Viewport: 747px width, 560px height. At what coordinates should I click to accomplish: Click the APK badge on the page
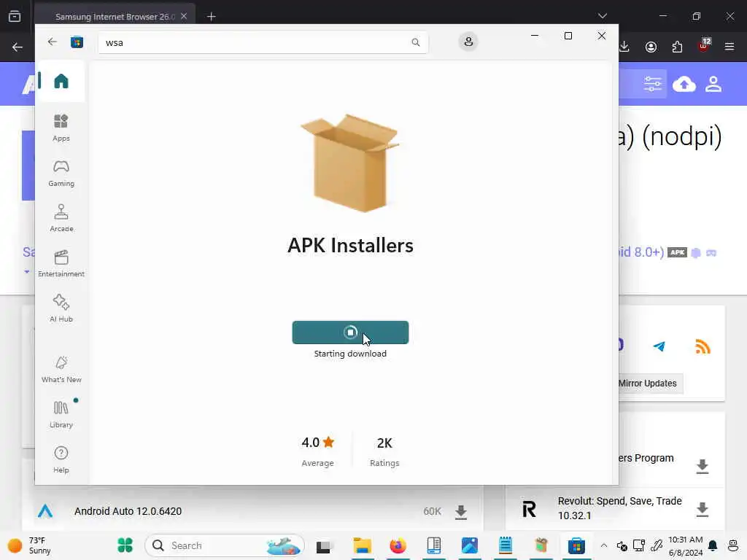pyautogui.click(x=677, y=252)
